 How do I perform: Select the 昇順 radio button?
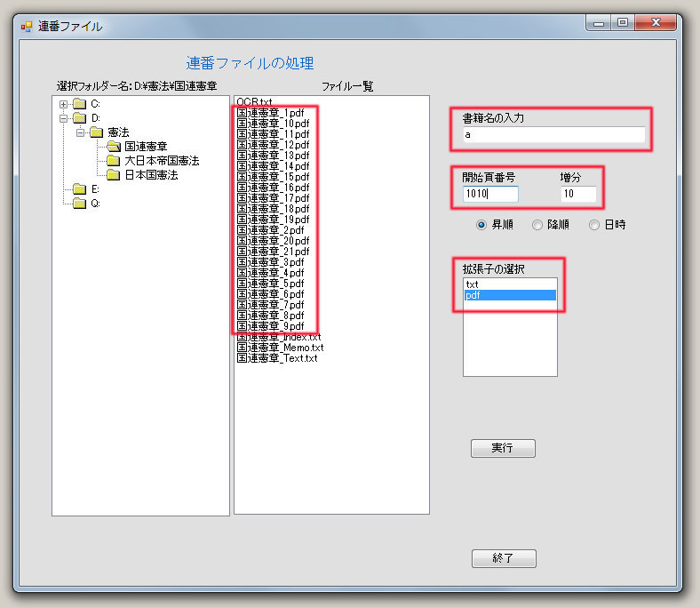(481, 225)
